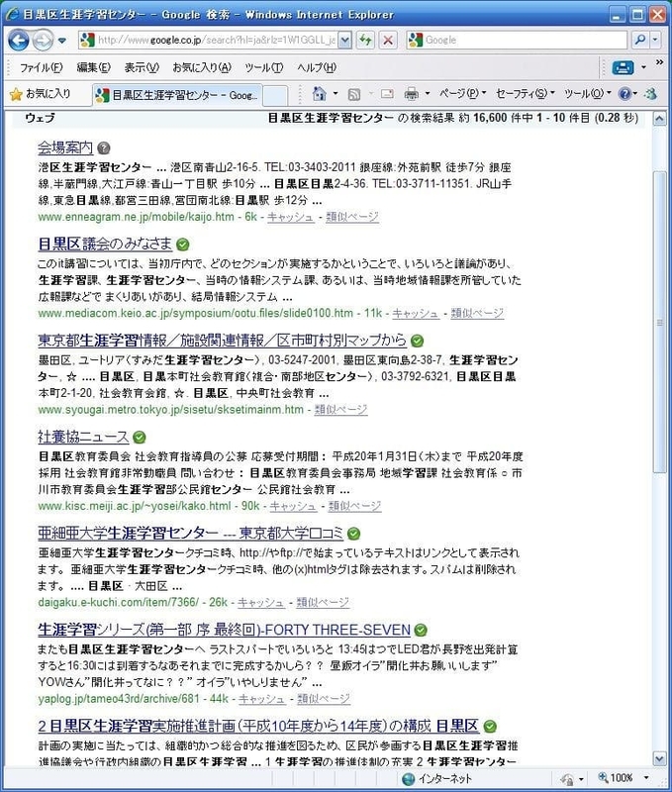Click the read mail envelope icon

[x=387, y=93]
